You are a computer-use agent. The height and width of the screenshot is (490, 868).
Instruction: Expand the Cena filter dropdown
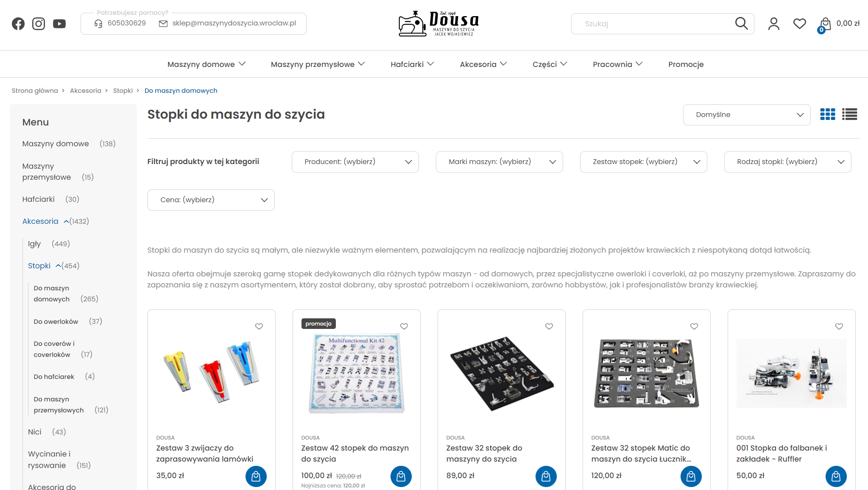[x=211, y=200]
